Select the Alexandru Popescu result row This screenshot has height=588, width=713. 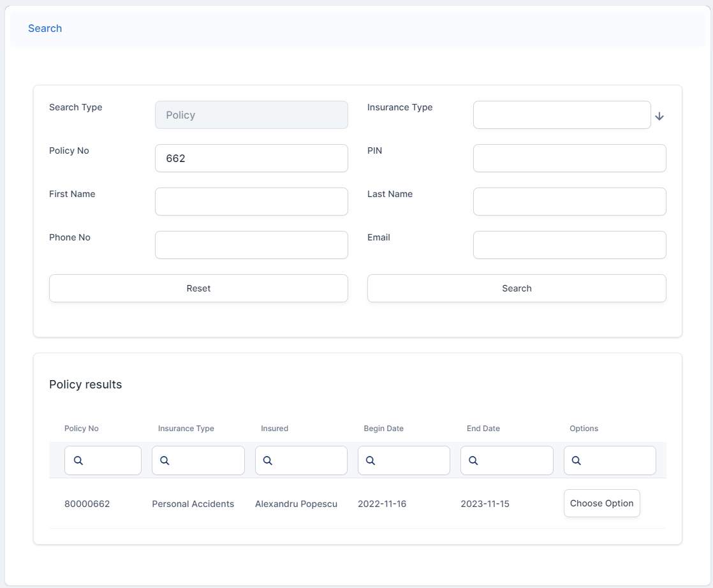pos(296,504)
